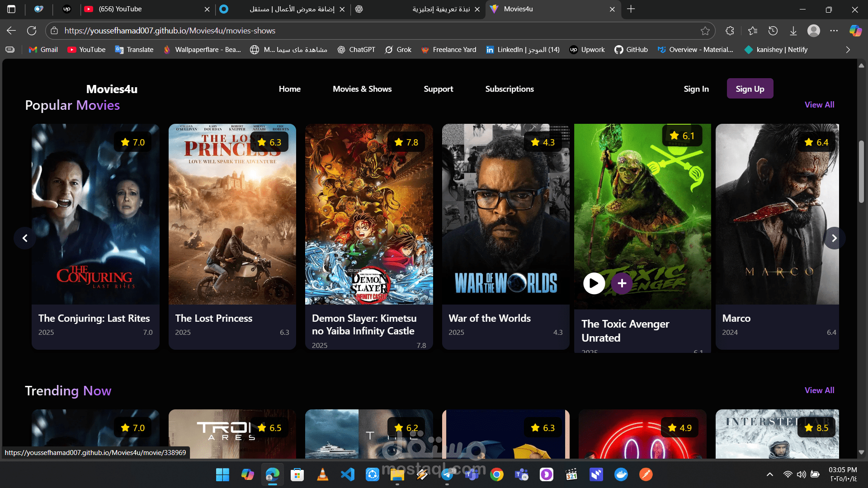Image resolution: width=868 pixels, height=488 pixels.
Task: Go to the Subscriptions nav item
Action: point(509,89)
